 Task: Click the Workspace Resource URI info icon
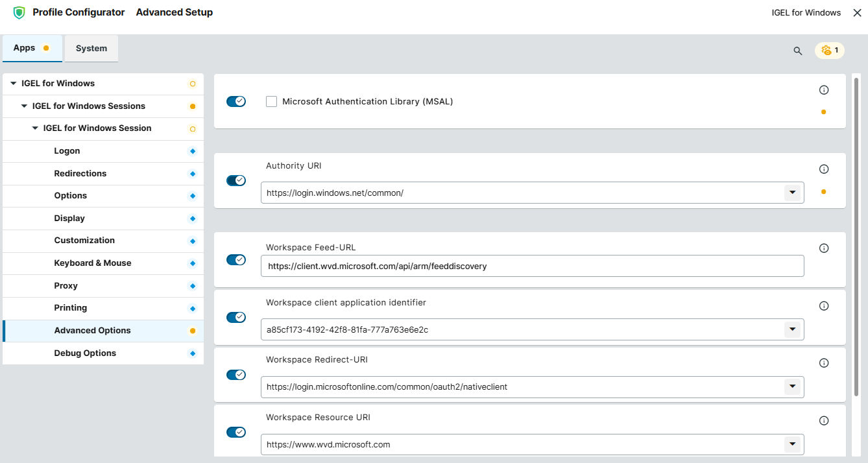tap(824, 420)
